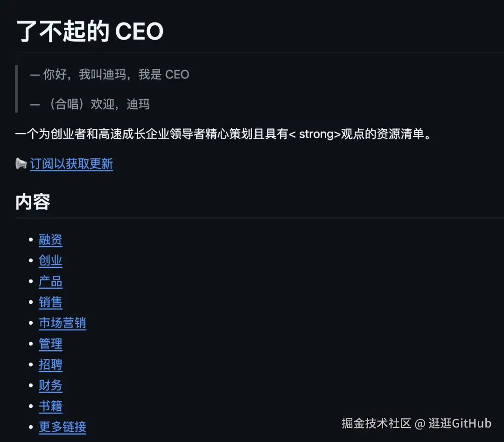
Task: Click the 逛逛GitHub watermark text
Action: point(460,423)
